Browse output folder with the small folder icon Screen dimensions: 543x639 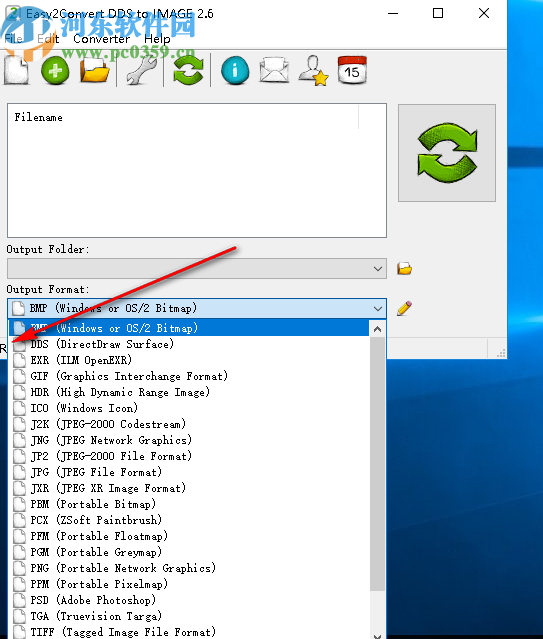[404, 269]
